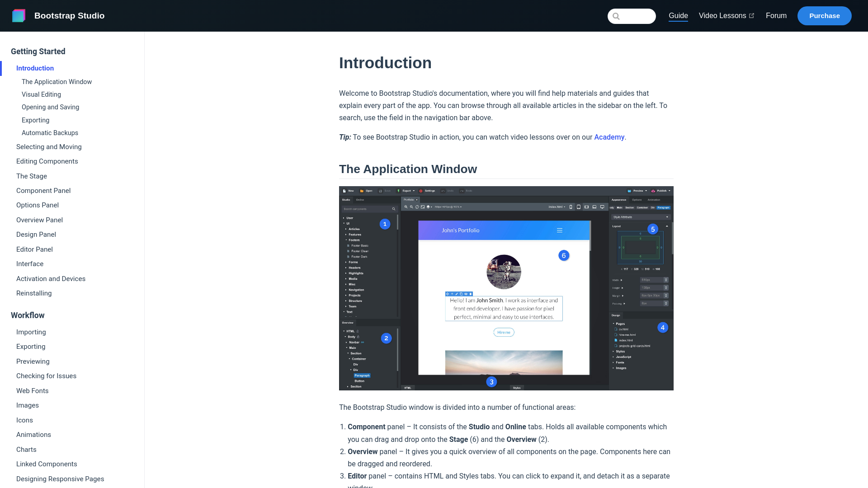Open the Charts article
Image resolution: width=868 pixels, height=488 pixels.
point(26,450)
